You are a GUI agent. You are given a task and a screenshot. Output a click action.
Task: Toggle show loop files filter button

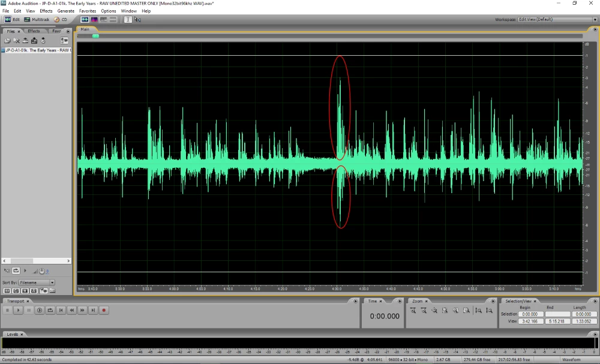[x=16, y=291]
